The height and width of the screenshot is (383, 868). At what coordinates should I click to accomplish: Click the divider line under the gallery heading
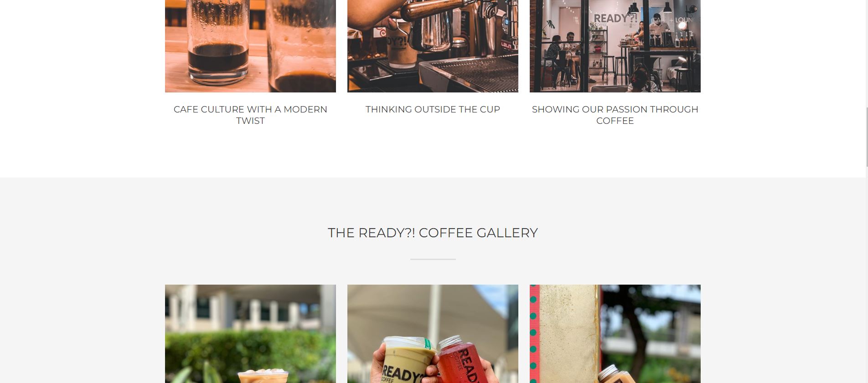(x=433, y=259)
